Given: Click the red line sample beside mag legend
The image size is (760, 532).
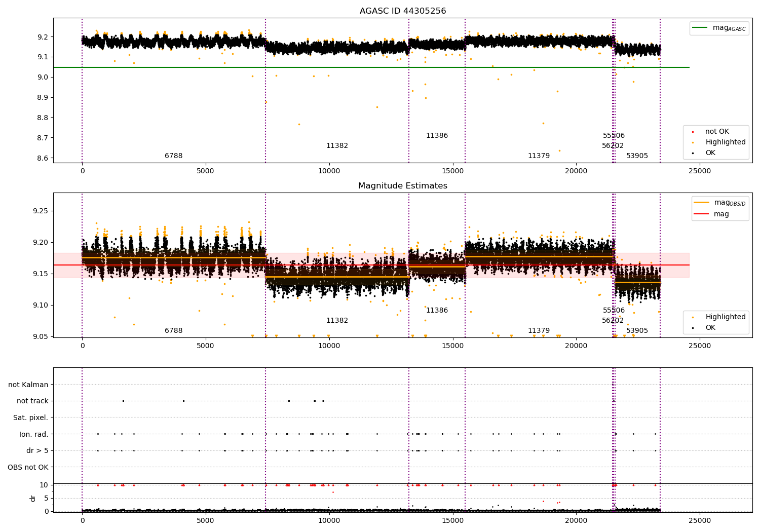Looking at the screenshot, I should (702, 214).
